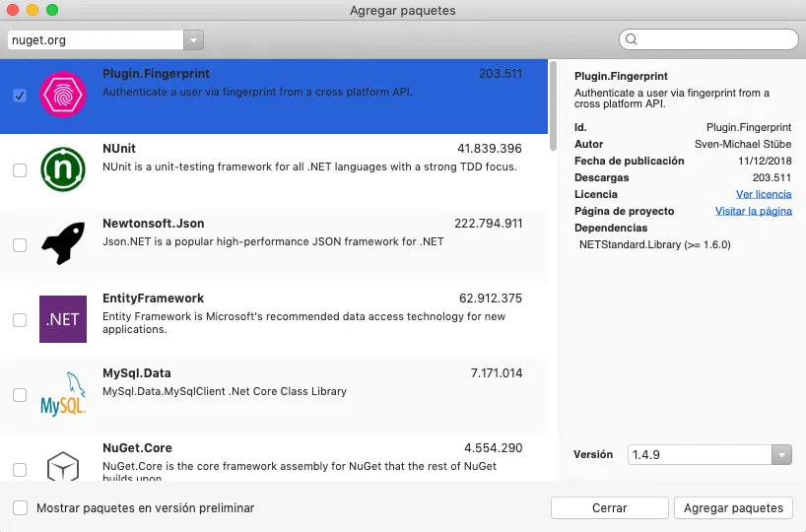806x532 pixels.
Task: Enable Mostrar paquetes en versión preliminar
Action: (20, 507)
